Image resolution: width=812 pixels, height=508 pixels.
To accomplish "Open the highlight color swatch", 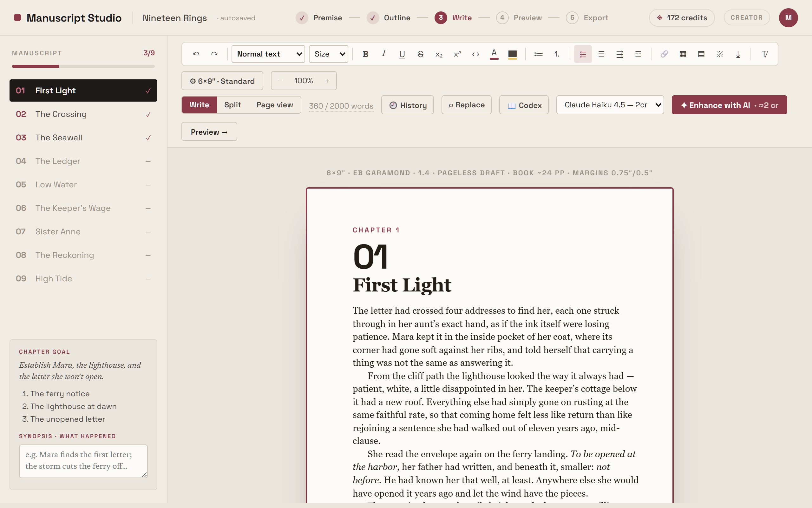I will tap(512, 54).
